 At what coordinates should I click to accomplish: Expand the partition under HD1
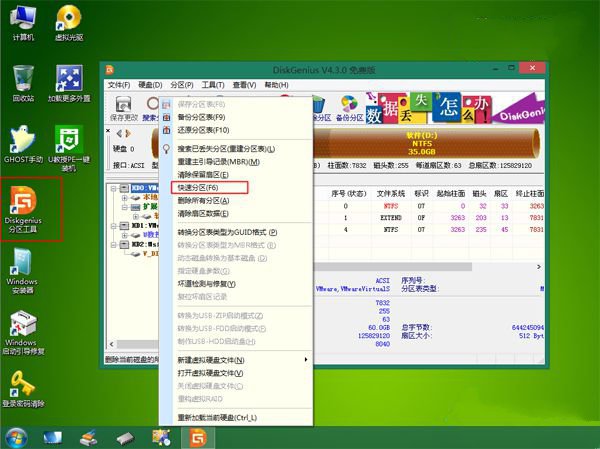click(124, 235)
